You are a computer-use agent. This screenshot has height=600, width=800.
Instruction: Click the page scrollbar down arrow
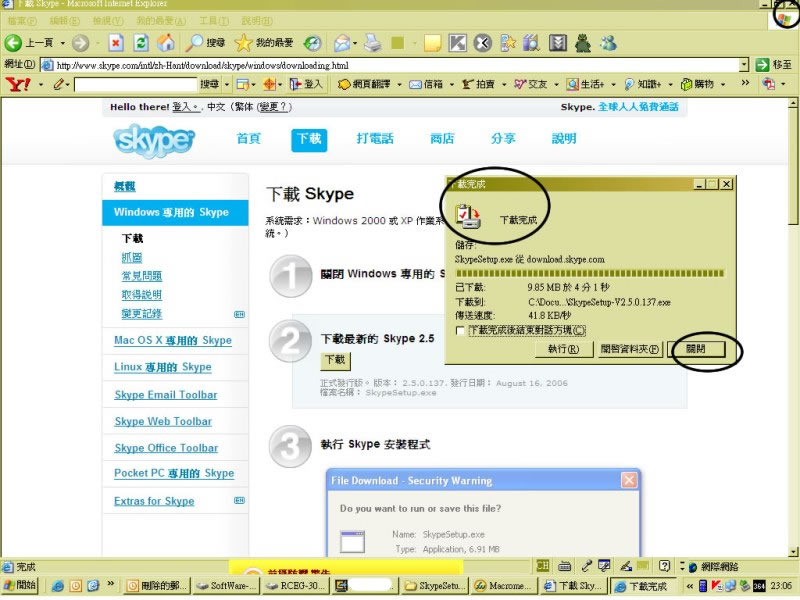click(793, 551)
